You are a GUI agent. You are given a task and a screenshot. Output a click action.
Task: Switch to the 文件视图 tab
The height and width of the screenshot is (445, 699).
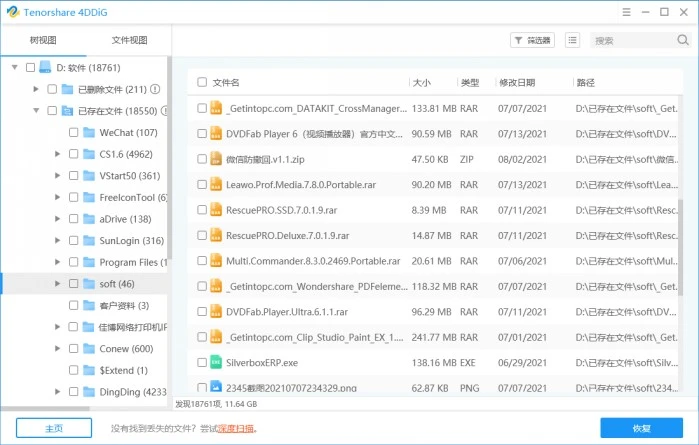point(129,40)
